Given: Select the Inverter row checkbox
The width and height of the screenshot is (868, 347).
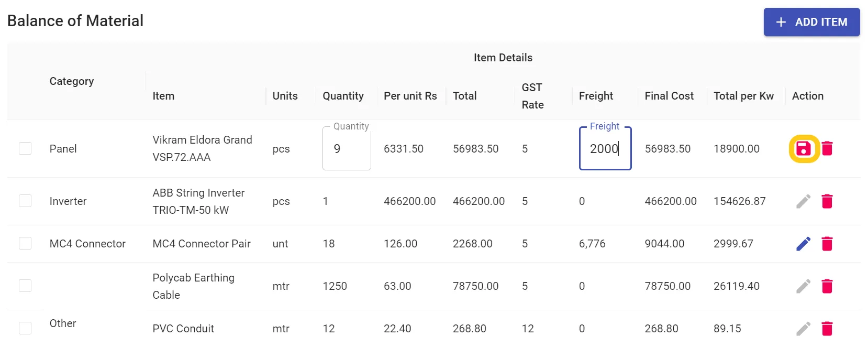Looking at the screenshot, I should pos(25,201).
